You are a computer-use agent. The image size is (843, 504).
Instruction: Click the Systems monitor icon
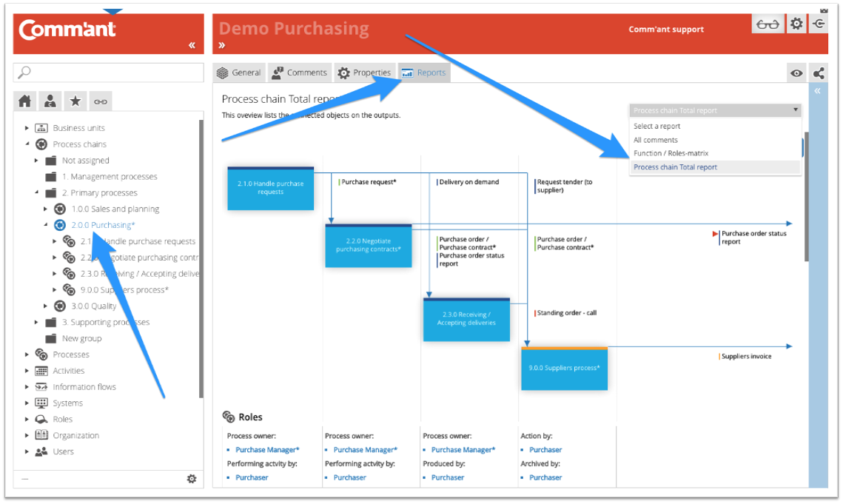pos(41,403)
